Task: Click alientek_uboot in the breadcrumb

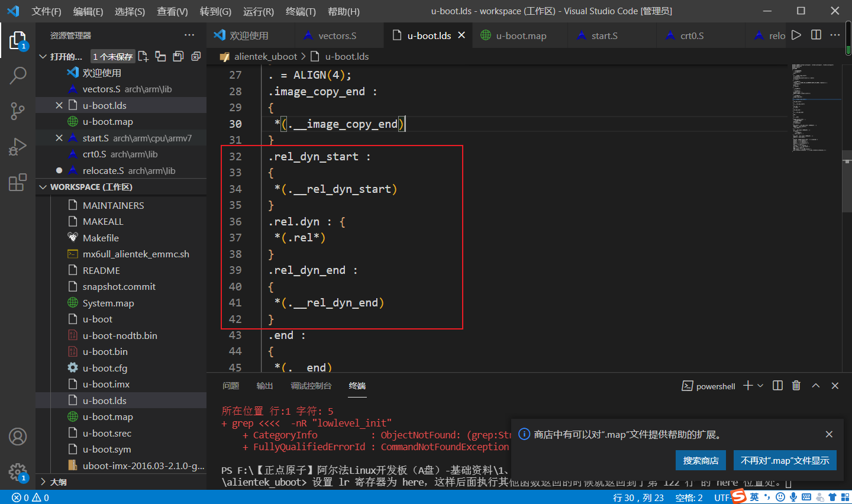Action: point(266,56)
